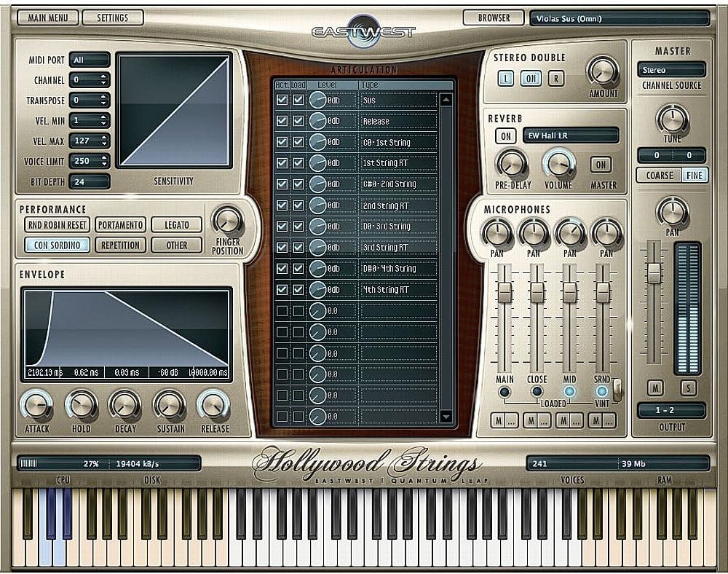Turn the Pre-Delay knob in Reverb section

coord(511,163)
